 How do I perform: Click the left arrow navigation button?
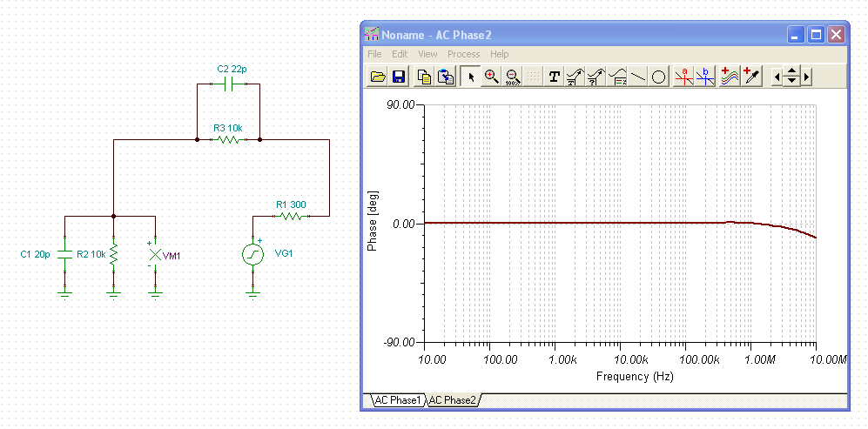(777, 77)
